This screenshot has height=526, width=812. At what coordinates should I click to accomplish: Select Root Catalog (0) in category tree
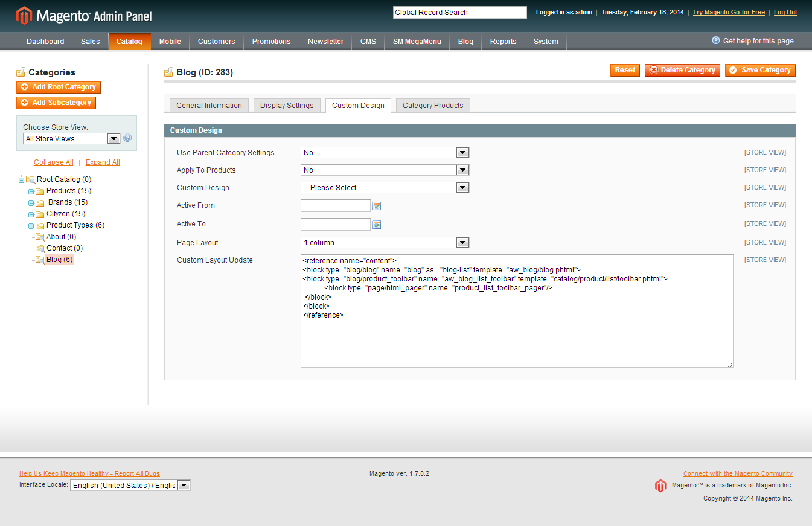coord(64,179)
